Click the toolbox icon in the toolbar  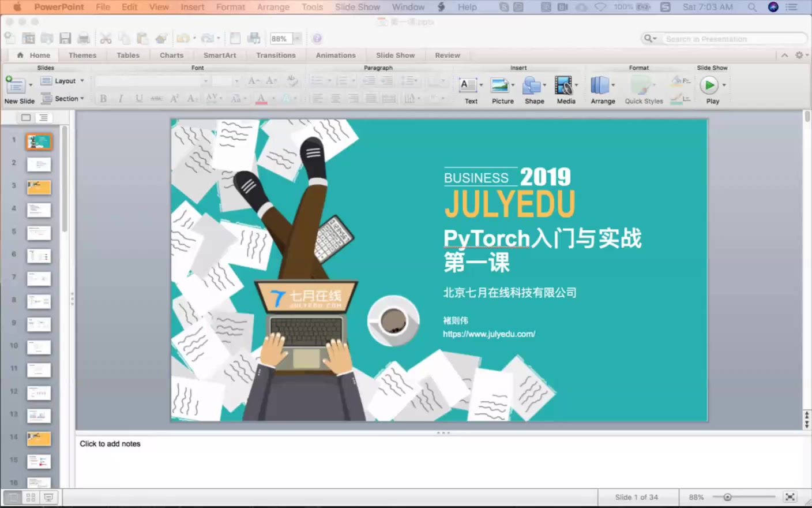pos(235,39)
